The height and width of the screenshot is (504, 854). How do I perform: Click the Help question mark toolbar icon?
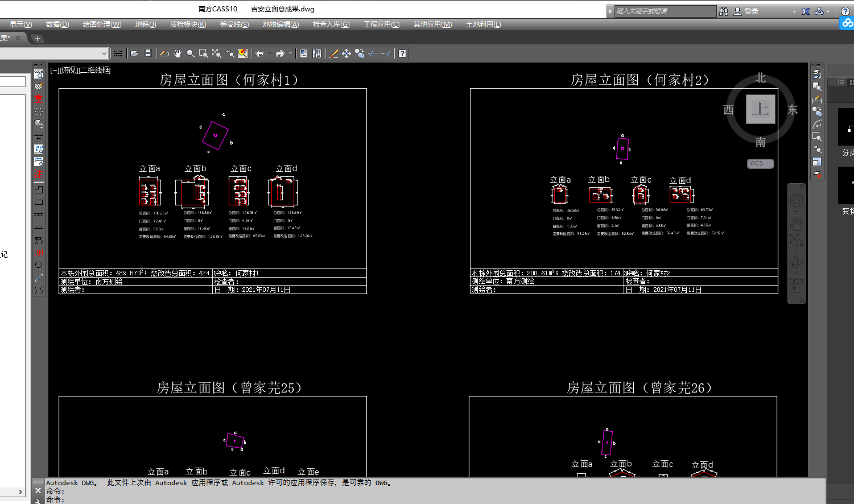402,53
